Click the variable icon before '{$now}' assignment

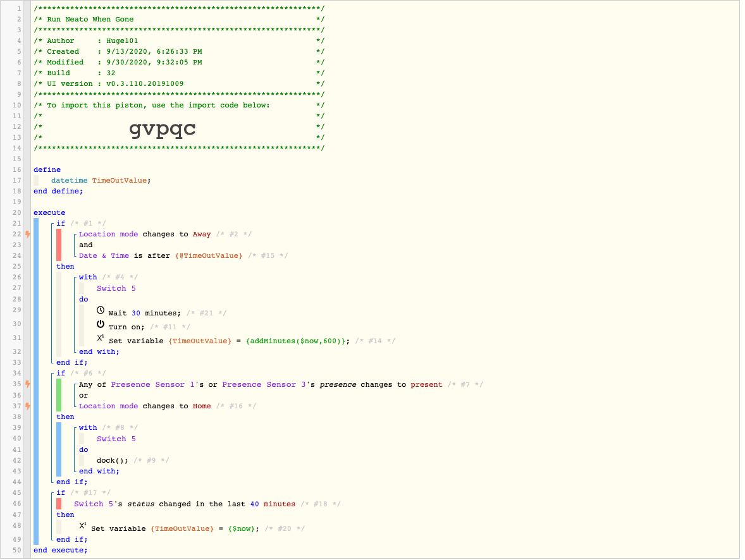[83, 526]
